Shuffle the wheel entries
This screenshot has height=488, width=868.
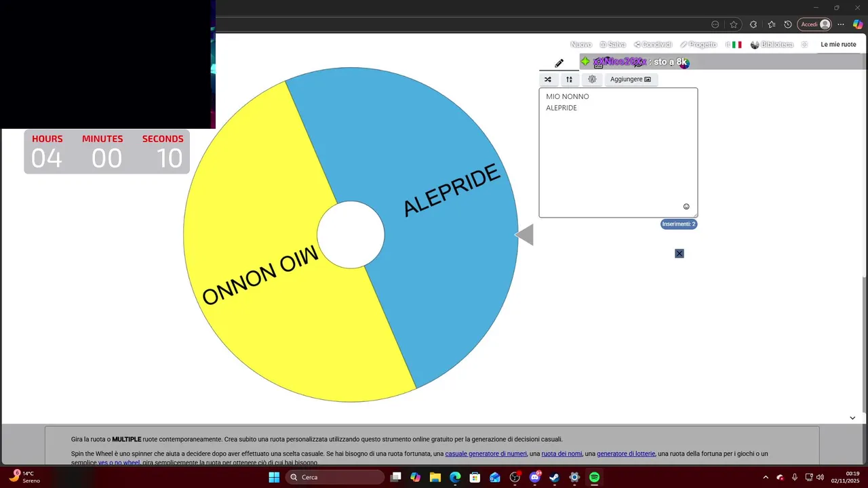click(548, 79)
